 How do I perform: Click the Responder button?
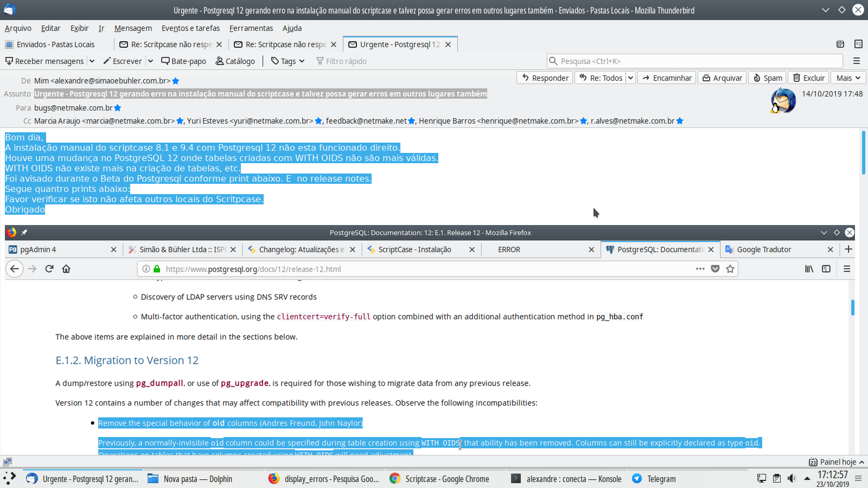pyautogui.click(x=545, y=78)
